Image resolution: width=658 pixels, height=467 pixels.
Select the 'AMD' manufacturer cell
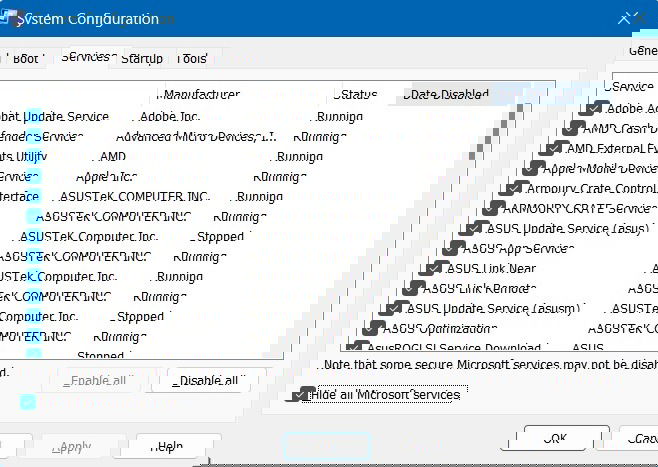click(111, 157)
